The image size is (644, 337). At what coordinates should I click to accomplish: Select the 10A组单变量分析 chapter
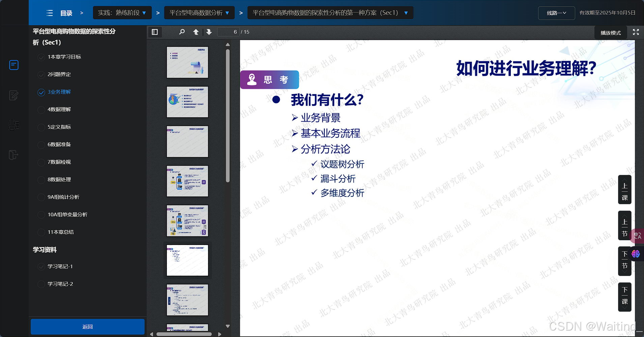67,215
